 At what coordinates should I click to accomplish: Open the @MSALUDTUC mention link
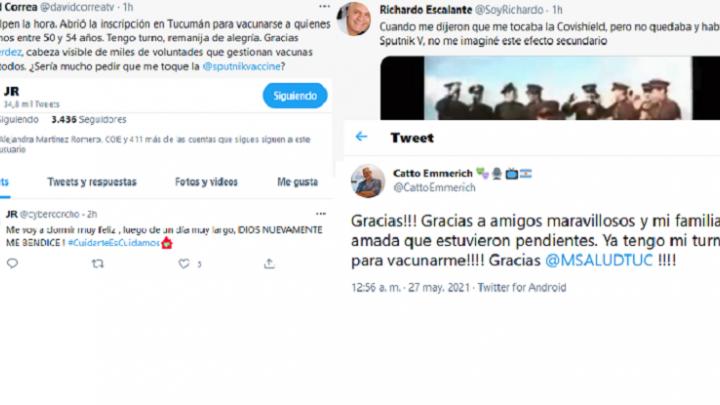point(599,260)
